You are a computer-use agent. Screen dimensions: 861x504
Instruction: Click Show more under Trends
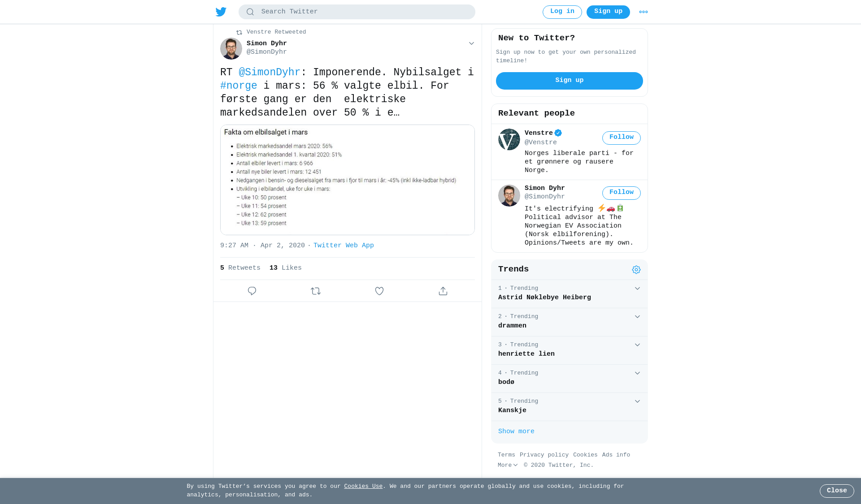516,431
